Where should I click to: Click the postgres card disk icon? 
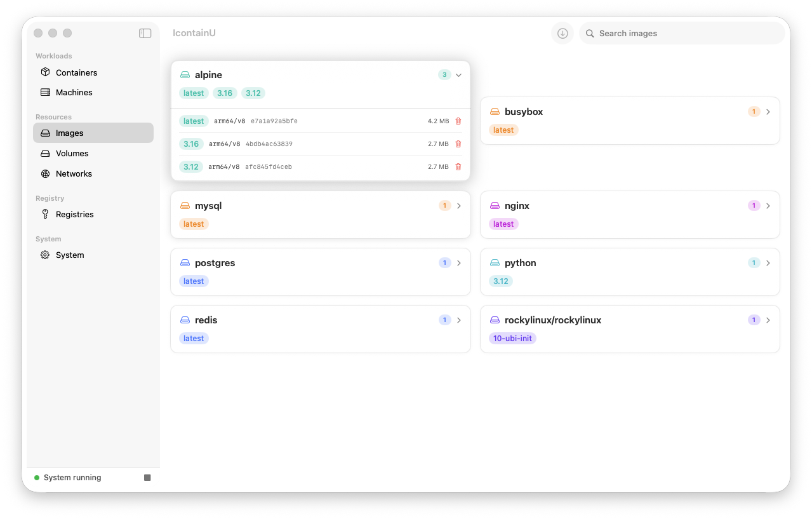pos(185,263)
